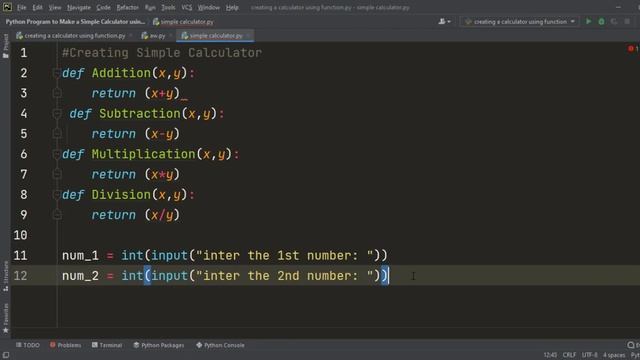Image resolution: width=640 pixels, height=360 pixels.
Task: Open the Event Log search icon at bottom right
Action: (631, 345)
